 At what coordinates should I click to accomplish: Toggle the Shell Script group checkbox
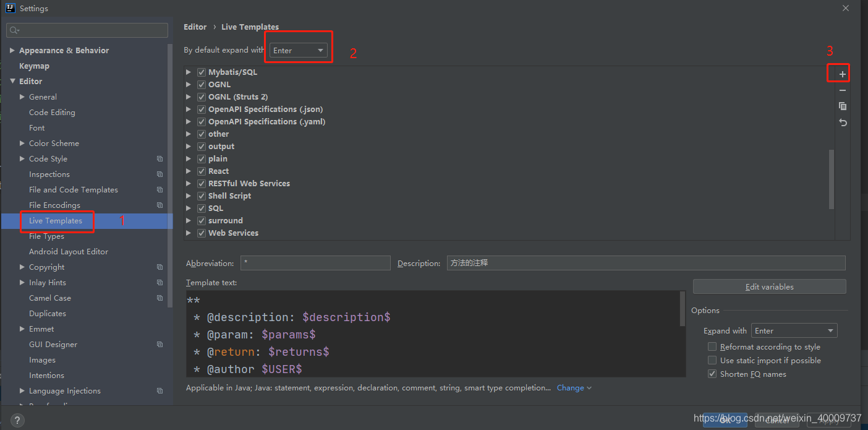pyautogui.click(x=202, y=196)
